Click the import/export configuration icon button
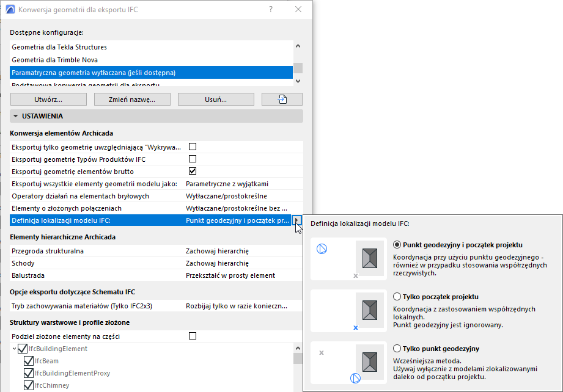Screen dimensions: 563x392 tap(282, 100)
